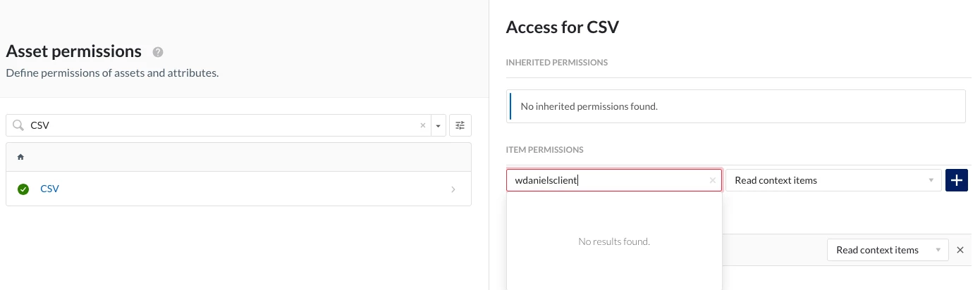980x290 pixels.
Task: Expand the CSV row chevron
Action: [453, 189]
